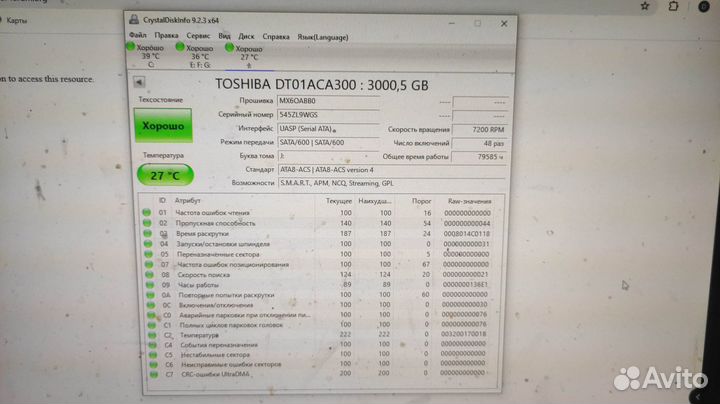Click the Прошивка field MX6OABB0
This screenshot has width=720, height=404.
click(x=328, y=101)
